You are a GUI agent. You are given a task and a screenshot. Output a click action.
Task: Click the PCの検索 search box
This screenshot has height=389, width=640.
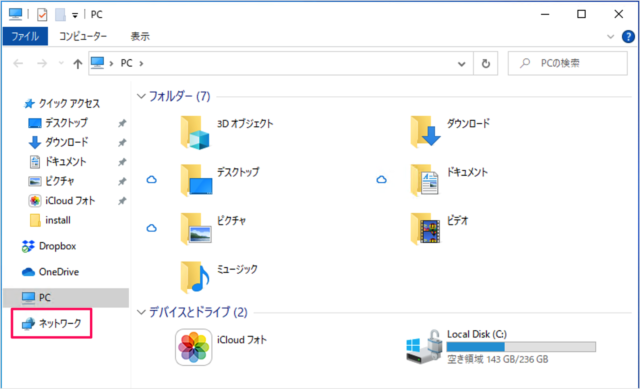[567, 63]
